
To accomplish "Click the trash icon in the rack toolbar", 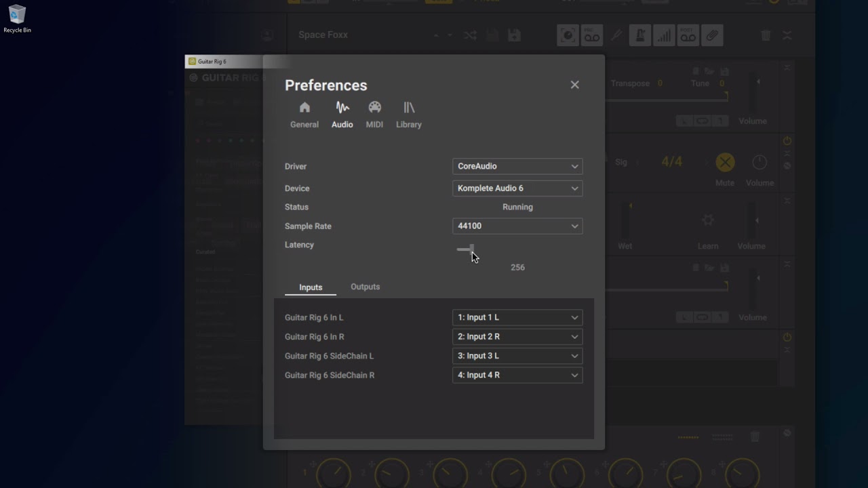I will click(x=766, y=35).
